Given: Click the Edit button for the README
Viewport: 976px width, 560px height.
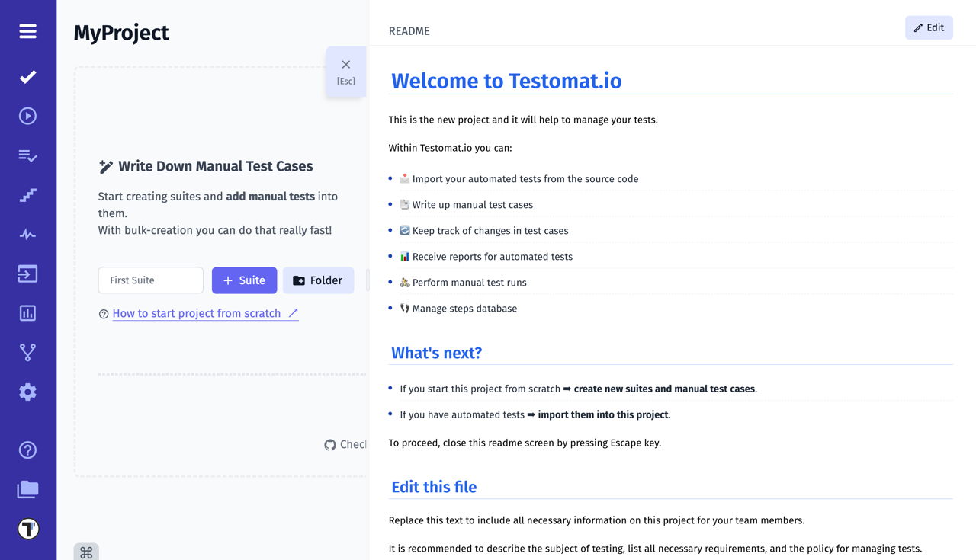Looking at the screenshot, I should tap(929, 27).
